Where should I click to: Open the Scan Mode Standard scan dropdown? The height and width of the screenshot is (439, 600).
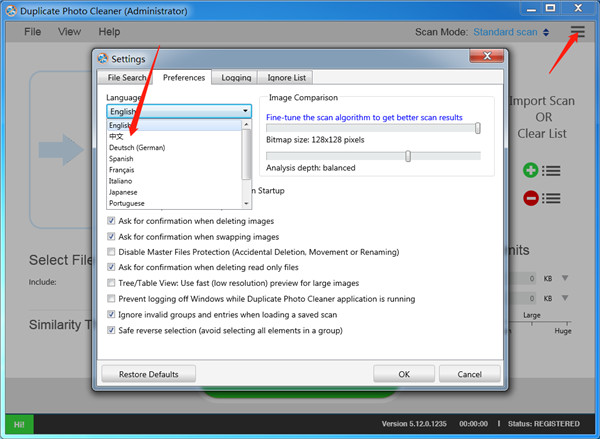click(x=511, y=32)
